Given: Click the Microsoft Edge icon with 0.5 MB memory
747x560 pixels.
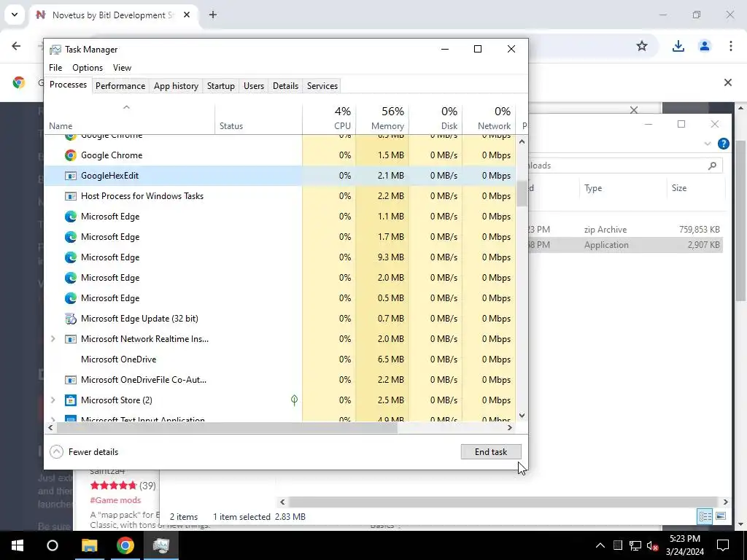Looking at the screenshot, I should pos(71,298).
